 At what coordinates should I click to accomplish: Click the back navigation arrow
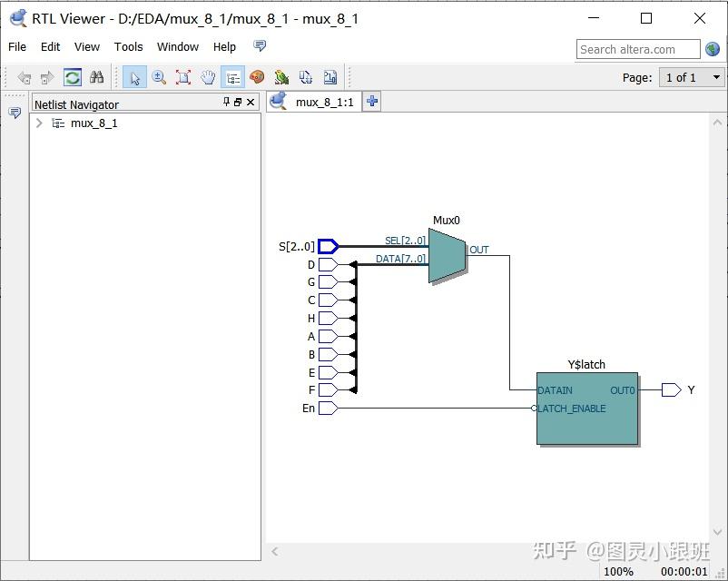(25, 77)
